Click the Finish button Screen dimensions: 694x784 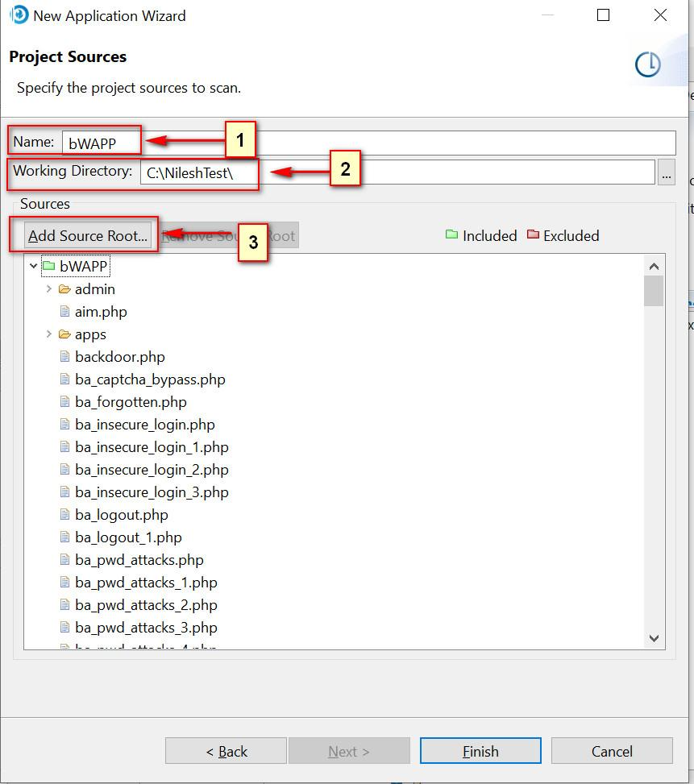[x=480, y=750]
